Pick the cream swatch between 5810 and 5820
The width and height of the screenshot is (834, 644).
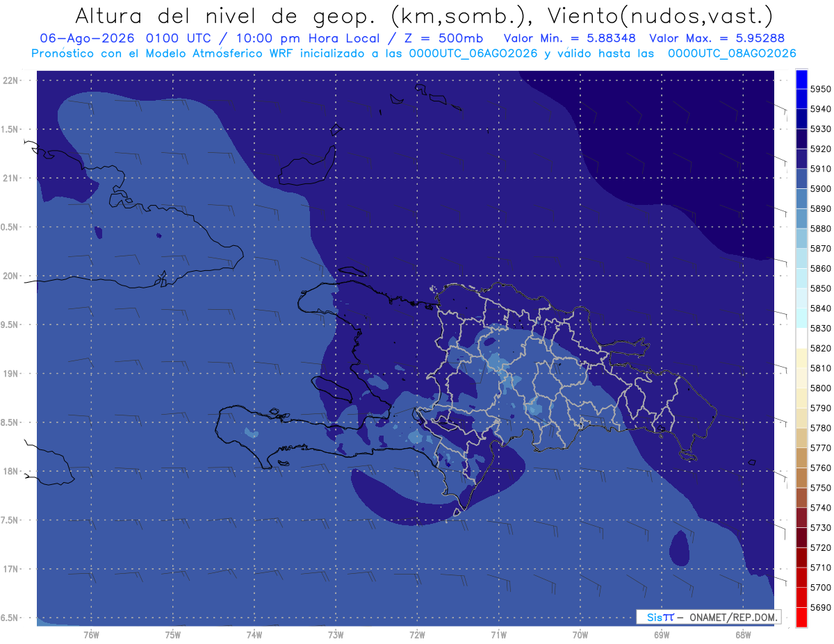801,358
